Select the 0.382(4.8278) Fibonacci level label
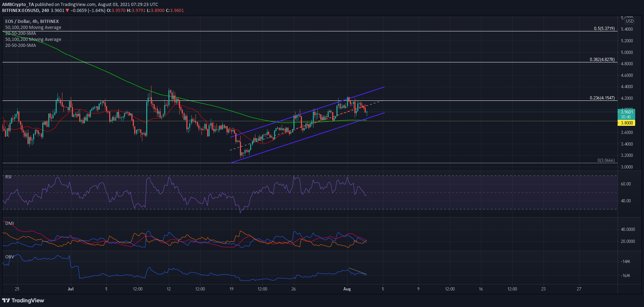Image resolution: width=644 pixels, height=307 pixels. [x=602, y=60]
